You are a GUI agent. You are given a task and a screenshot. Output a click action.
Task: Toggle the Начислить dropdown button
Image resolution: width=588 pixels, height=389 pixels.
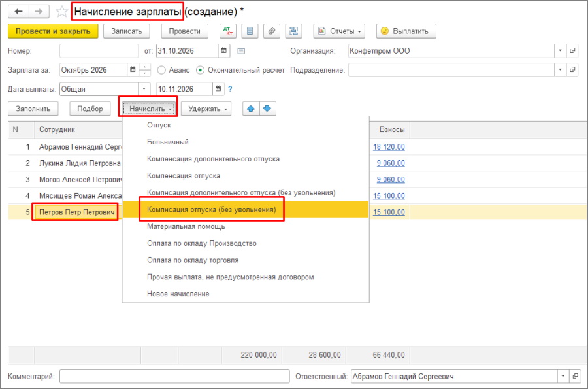pos(150,109)
